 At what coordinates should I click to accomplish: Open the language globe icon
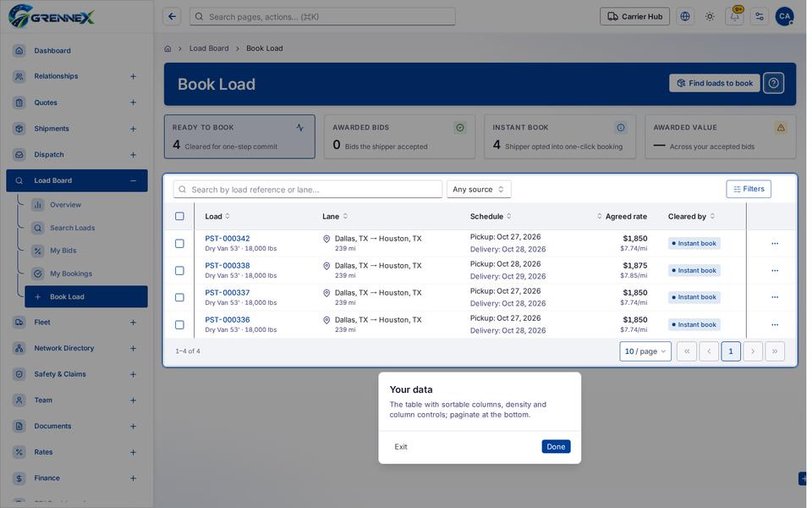(x=685, y=17)
